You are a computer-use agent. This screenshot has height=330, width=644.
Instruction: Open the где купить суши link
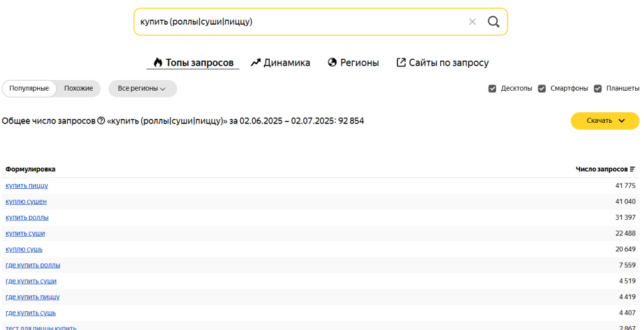point(31,281)
